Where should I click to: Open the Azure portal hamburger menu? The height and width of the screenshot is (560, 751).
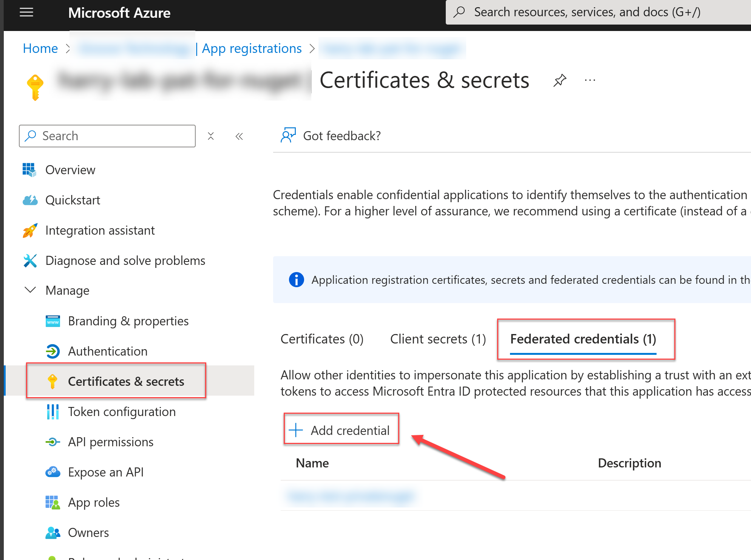pos(26,12)
